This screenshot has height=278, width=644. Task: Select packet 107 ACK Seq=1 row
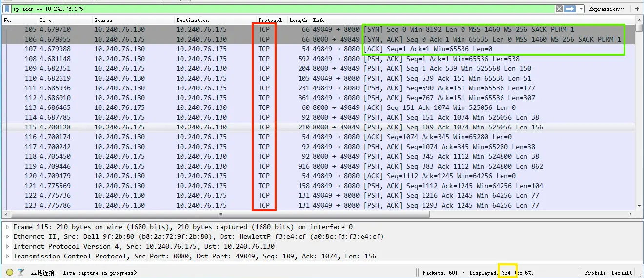pyautogui.click(x=319, y=49)
